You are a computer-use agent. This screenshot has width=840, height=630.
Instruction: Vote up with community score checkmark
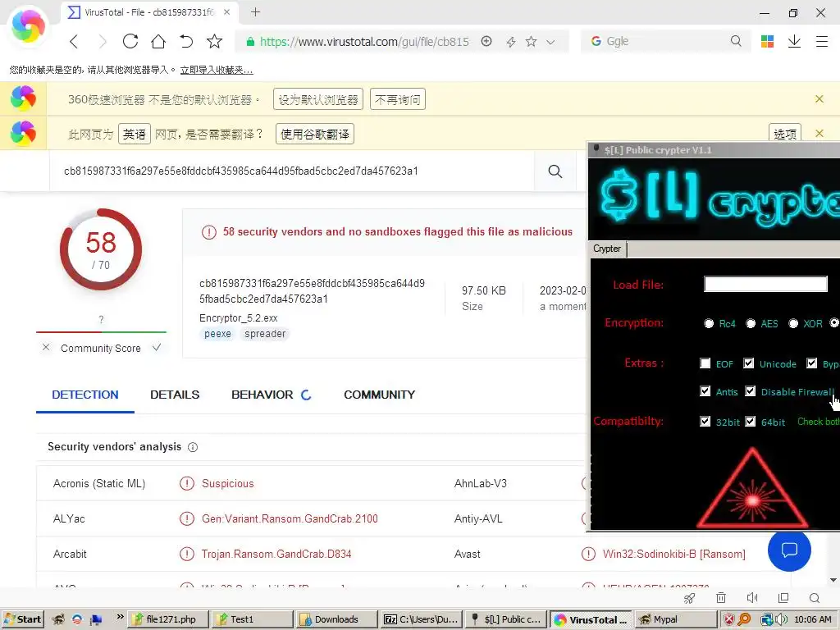tap(157, 347)
